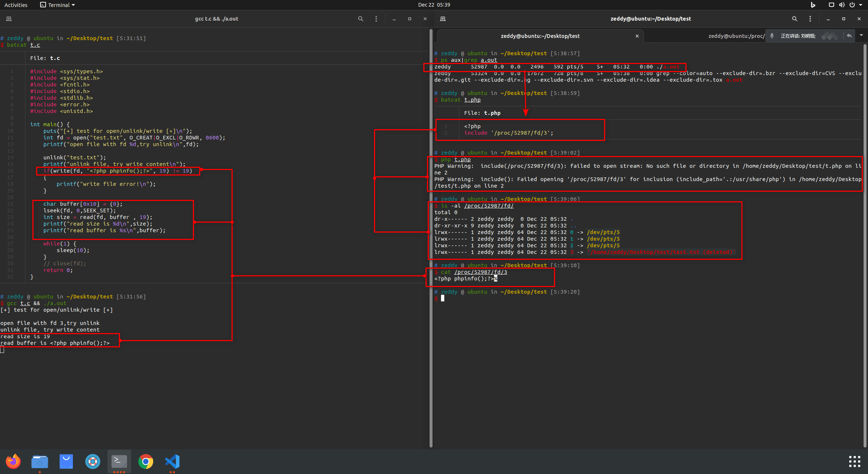Click the 'lseek(fd, 0,SEEK_SET);' code line
Viewport: 868px width, 474px height.
[x=80, y=211]
